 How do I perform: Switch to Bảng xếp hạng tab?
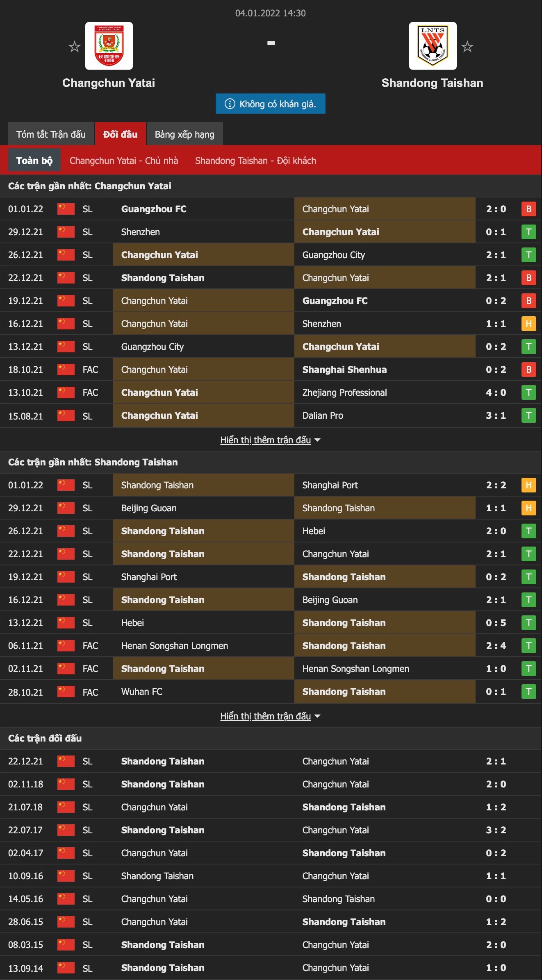[x=184, y=134]
